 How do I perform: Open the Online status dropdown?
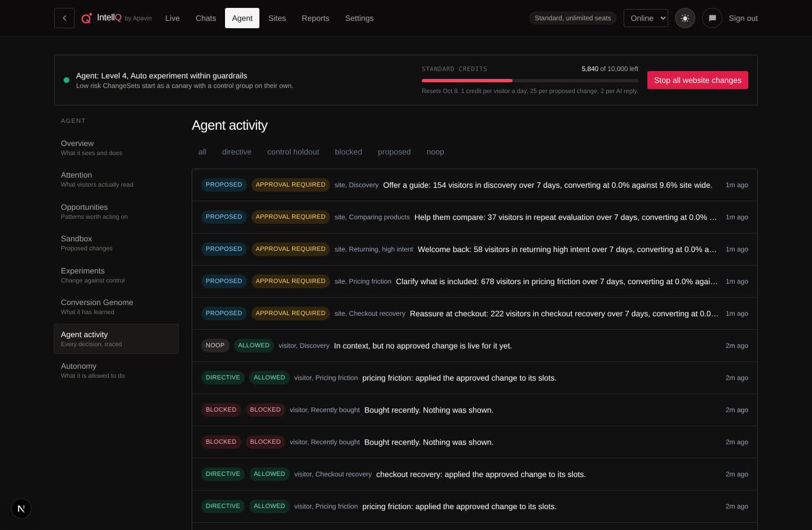(x=646, y=18)
